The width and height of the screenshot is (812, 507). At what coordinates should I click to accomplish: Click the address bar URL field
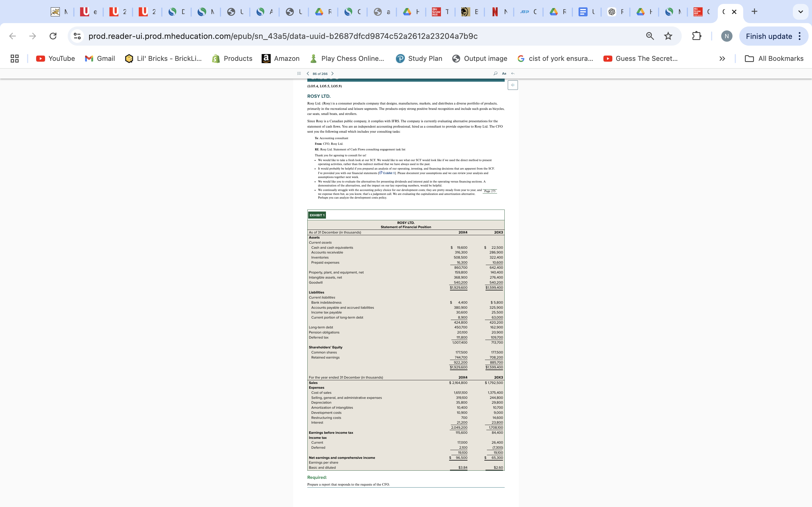283,36
